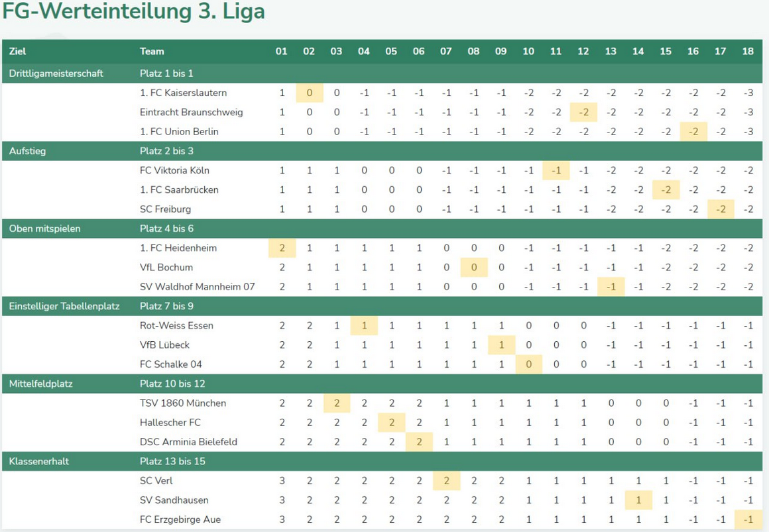
Task: Select team name Eintracht Braunschweig
Action: pos(191,112)
